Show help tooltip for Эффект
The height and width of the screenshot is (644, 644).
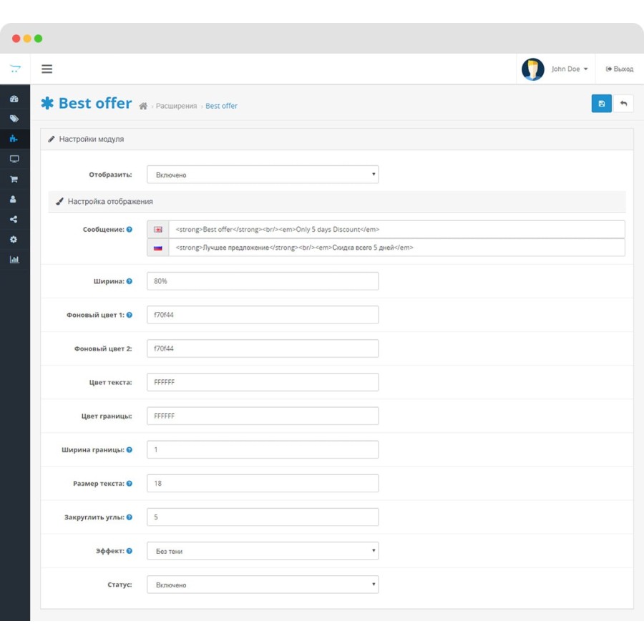130,551
